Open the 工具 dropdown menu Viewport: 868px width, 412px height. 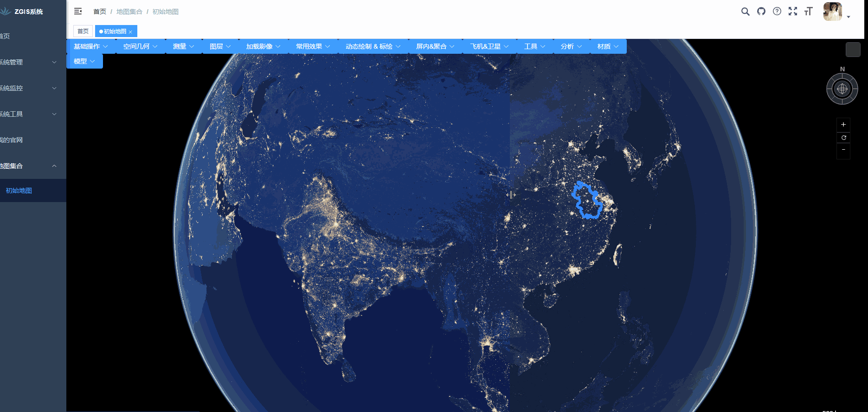(x=535, y=46)
